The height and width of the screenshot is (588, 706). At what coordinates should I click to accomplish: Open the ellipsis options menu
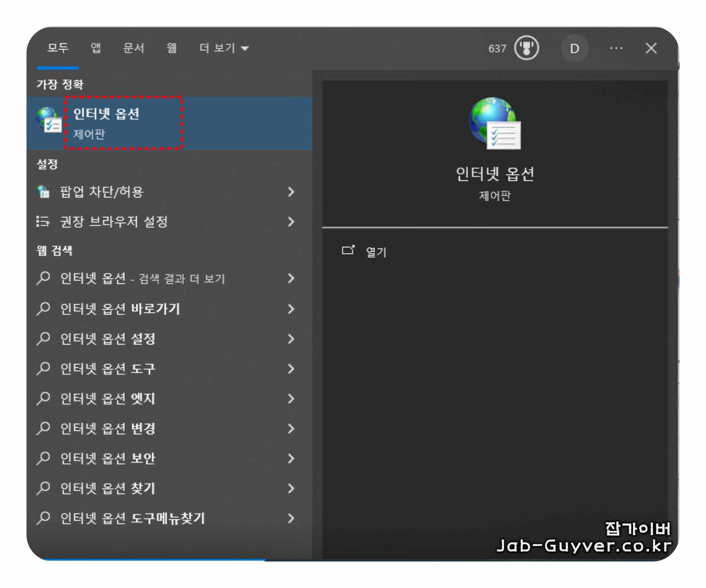click(616, 48)
